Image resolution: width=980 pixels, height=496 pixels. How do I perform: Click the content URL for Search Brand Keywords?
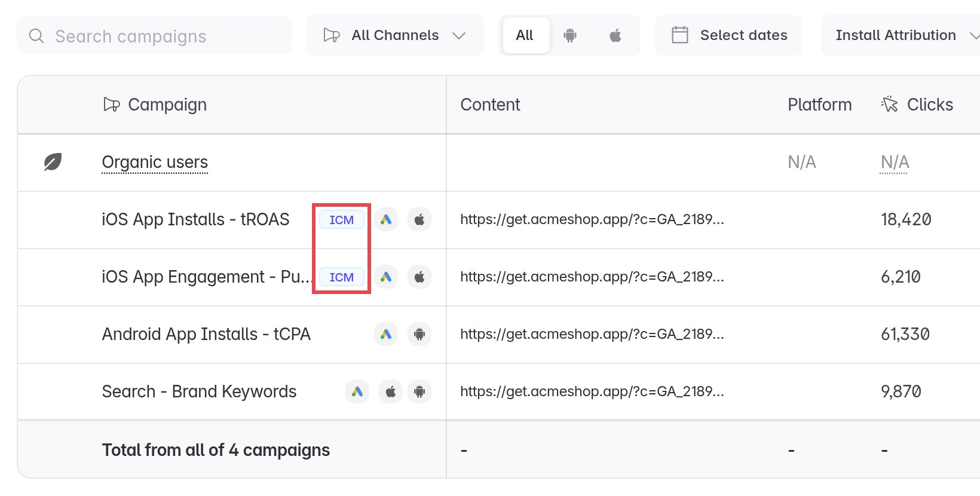[592, 391]
